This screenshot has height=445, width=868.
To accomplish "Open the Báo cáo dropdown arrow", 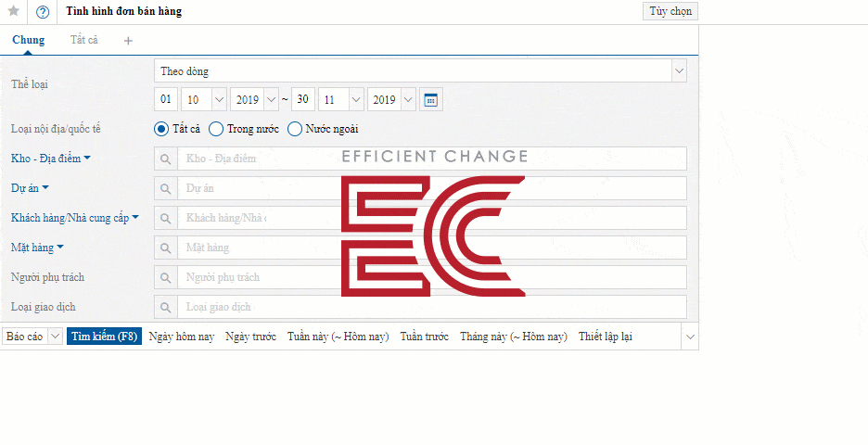I will click(x=56, y=337).
